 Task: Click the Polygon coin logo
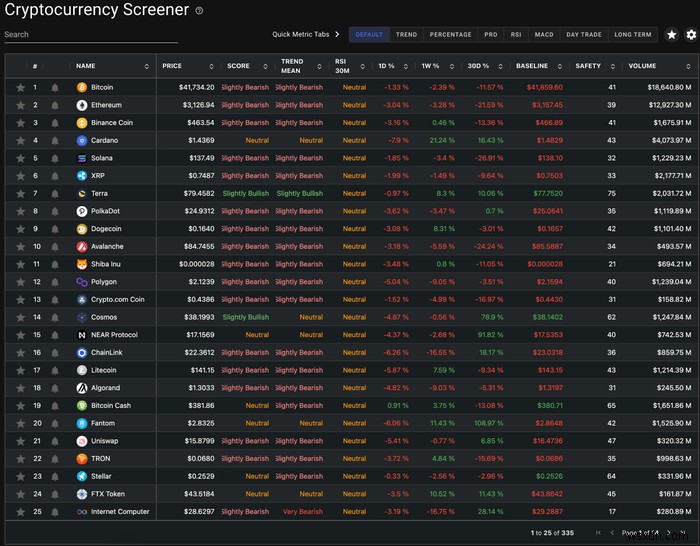[82, 282]
